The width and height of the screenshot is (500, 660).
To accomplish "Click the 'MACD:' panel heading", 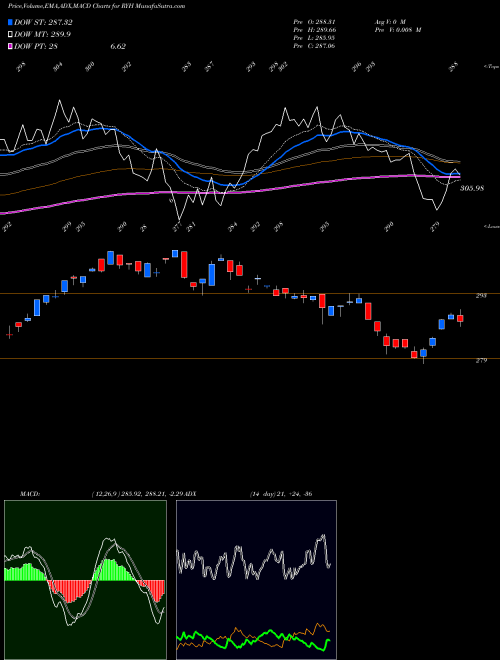I will 29,494.
